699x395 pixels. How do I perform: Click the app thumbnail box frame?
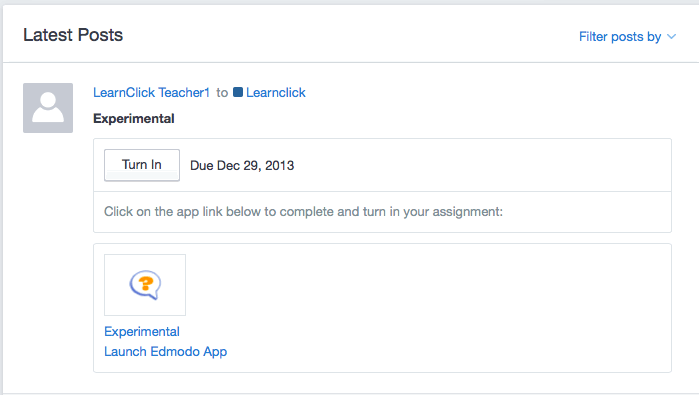click(x=145, y=285)
